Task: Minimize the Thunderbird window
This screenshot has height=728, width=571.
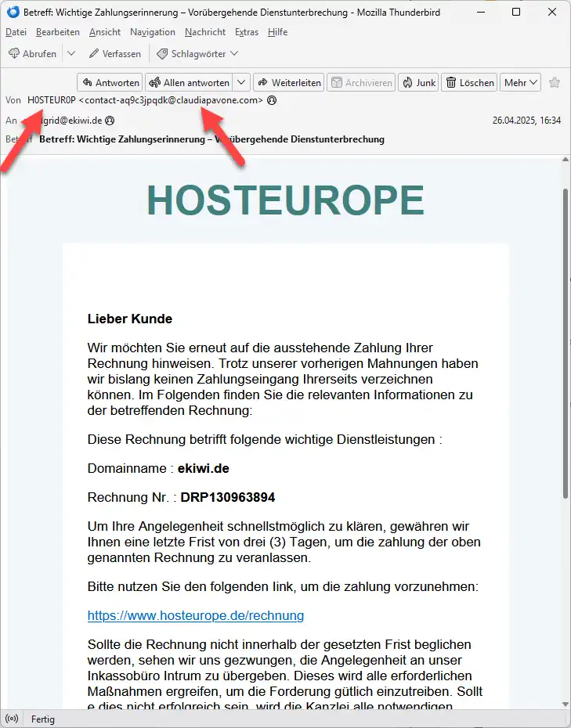Action: [481, 12]
